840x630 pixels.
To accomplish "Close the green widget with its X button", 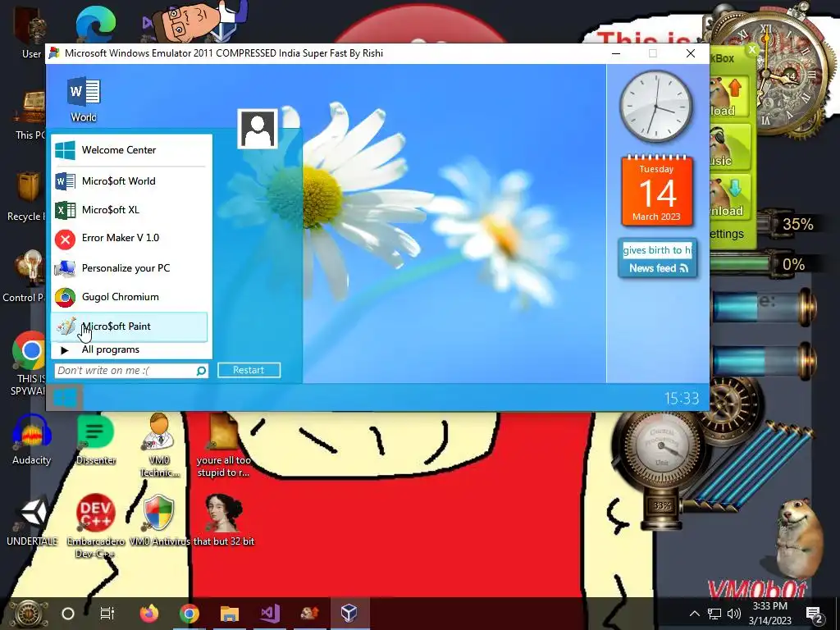I will point(752,50).
